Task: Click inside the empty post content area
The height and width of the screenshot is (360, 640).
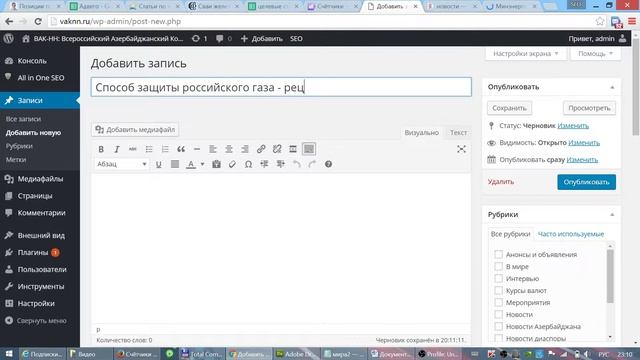Action: [x=281, y=248]
